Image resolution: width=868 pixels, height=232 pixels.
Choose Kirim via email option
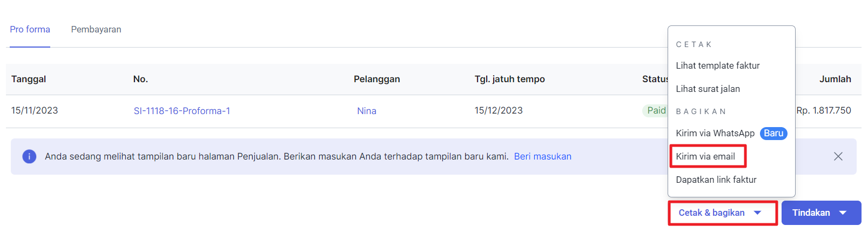[x=705, y=156]
